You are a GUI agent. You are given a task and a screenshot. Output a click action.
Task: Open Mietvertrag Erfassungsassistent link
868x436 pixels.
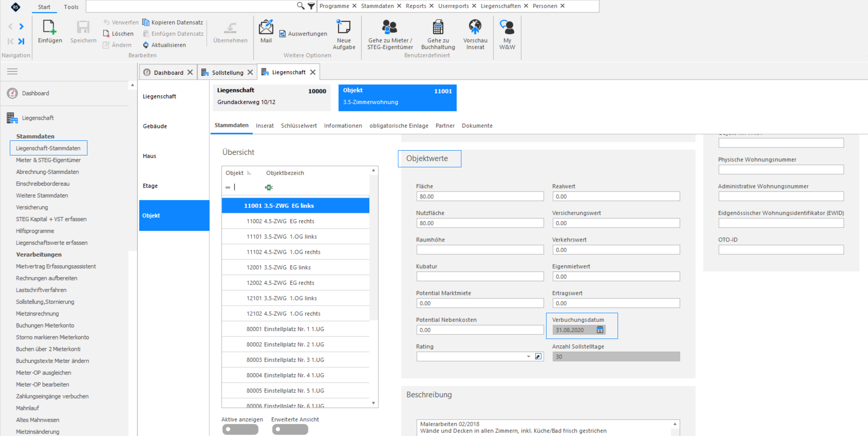click(56, 266)
